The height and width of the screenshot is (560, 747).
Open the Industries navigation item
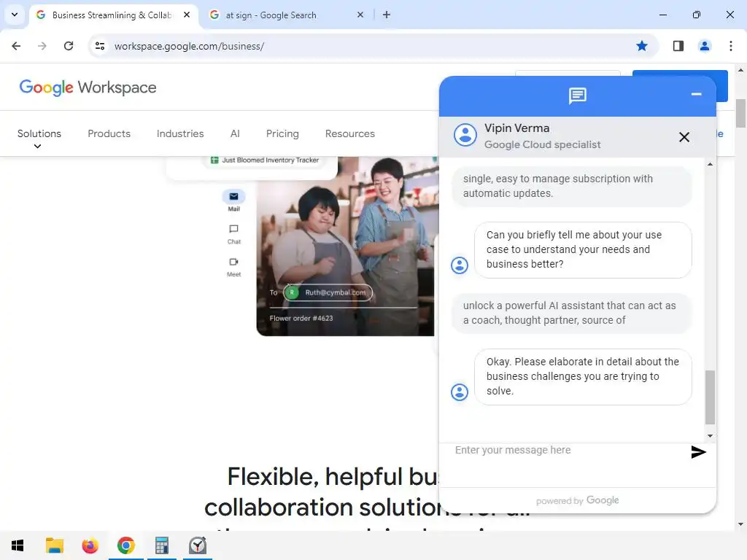[180, 133]
